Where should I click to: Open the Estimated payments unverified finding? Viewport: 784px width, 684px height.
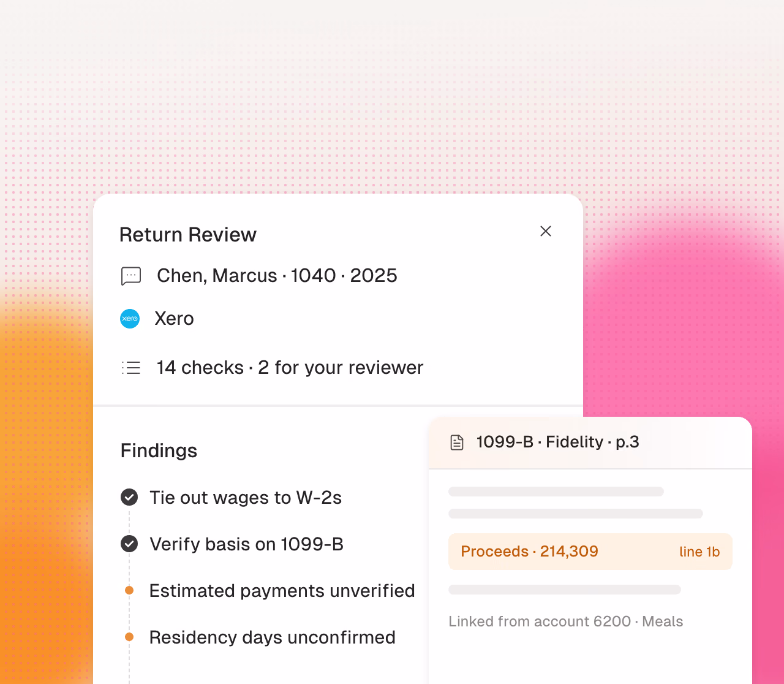(x=282, y=591)
